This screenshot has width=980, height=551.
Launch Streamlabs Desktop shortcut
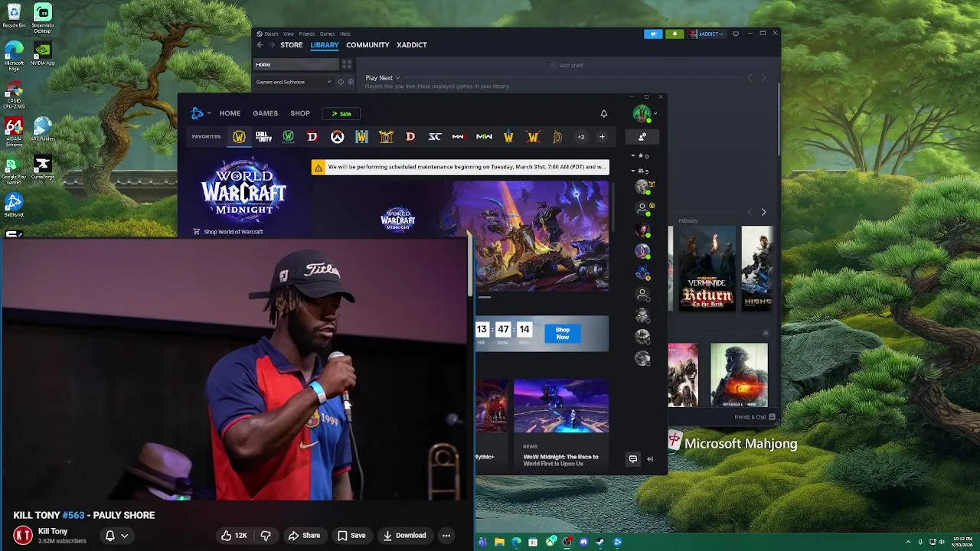pos(43,18)
